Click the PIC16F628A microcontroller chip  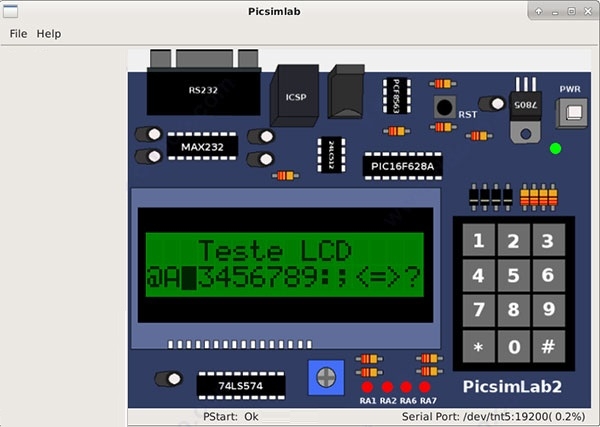point(403,166)
